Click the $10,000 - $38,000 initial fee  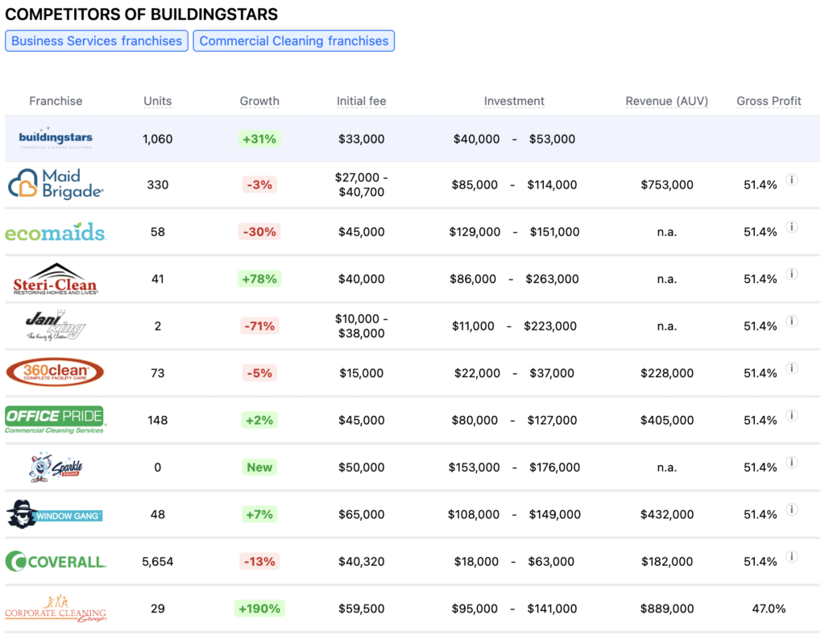coord(362,326)
